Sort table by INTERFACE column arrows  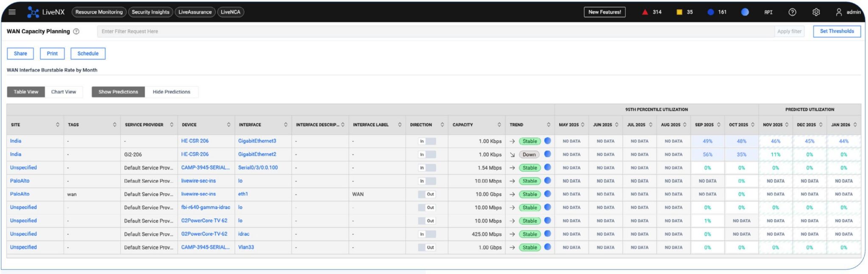tap(286, 125)
